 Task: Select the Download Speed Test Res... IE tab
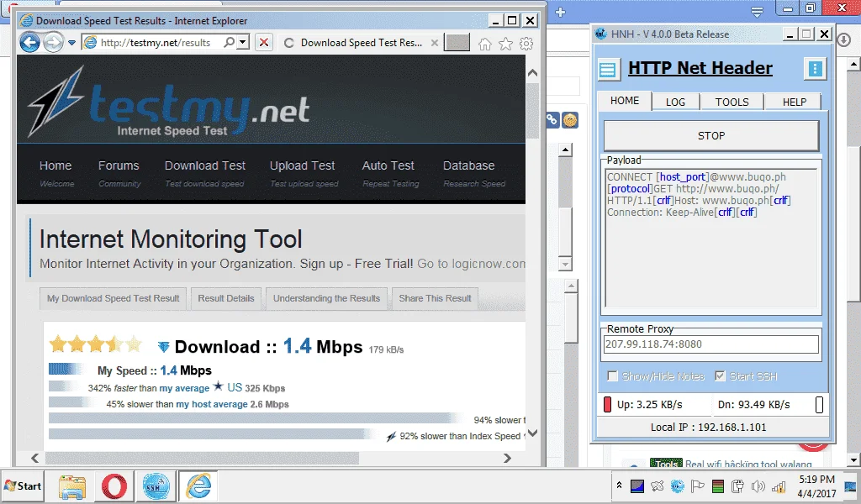coord(362,43)
